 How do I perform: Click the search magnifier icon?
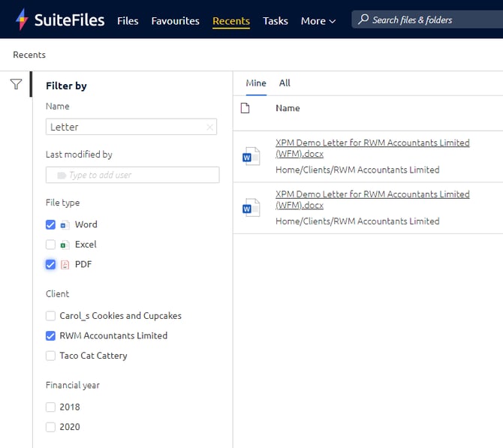[363, 20]
